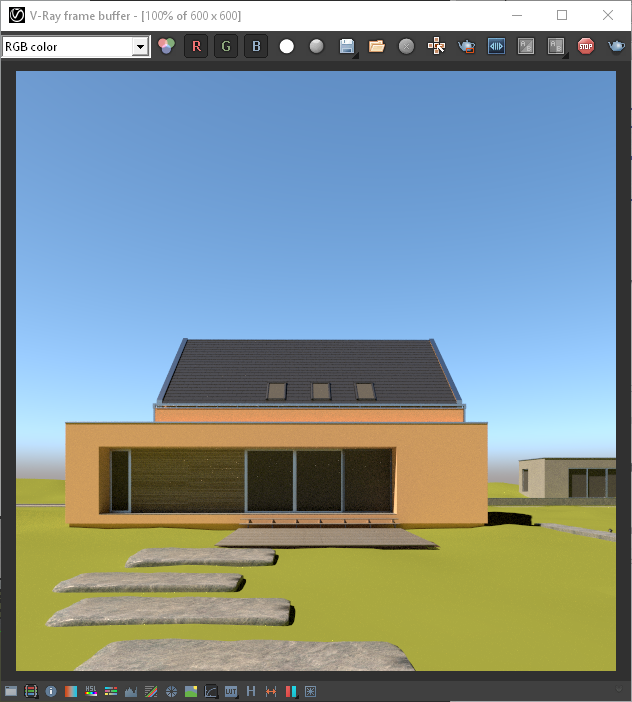Viewport: 632px width, 702px height.
Task: Maximize the V-Ray frame buffer window
Action: coord(562,15)
